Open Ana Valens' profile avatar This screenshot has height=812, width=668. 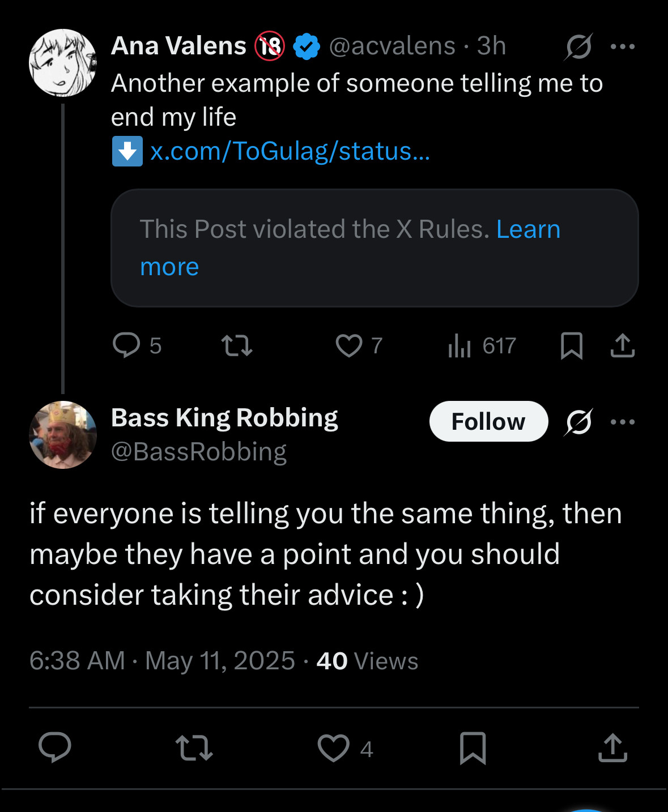click(x=63, y=63)
